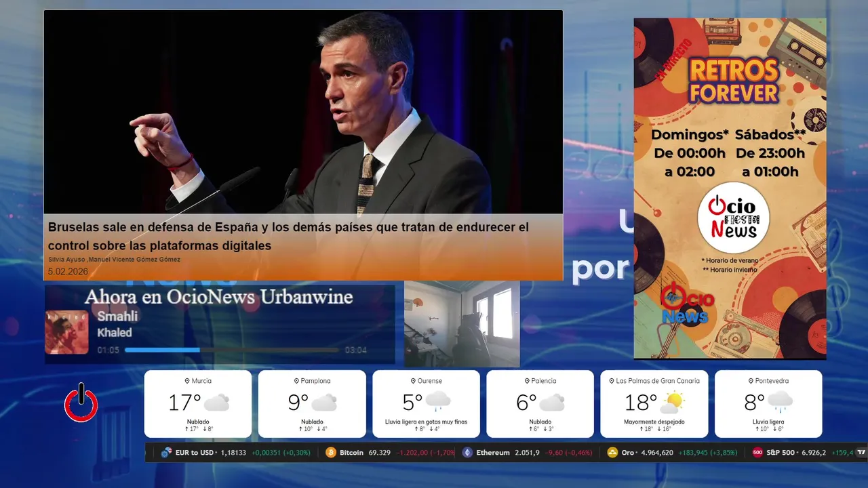Click the song title Smahli
868x488 pixels.
pos(117,317)
